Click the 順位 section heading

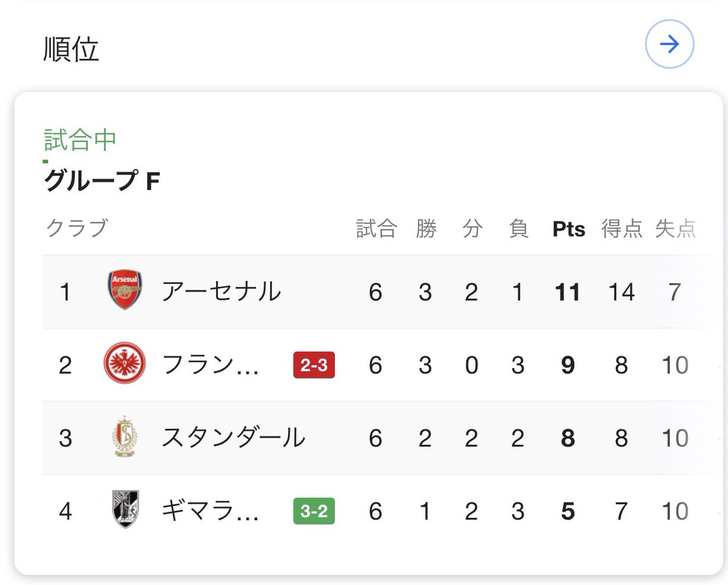tap(71, 49)
